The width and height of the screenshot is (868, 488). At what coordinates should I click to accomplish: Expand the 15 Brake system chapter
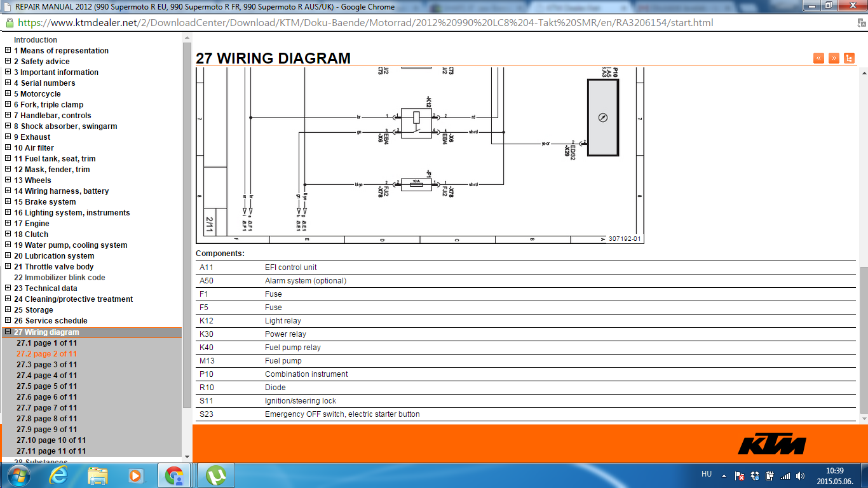click(x=8, y=201)
